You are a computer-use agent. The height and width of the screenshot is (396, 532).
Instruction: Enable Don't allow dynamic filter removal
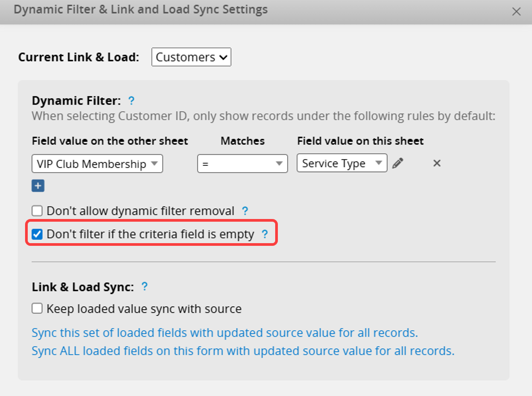tap(37, 211)
